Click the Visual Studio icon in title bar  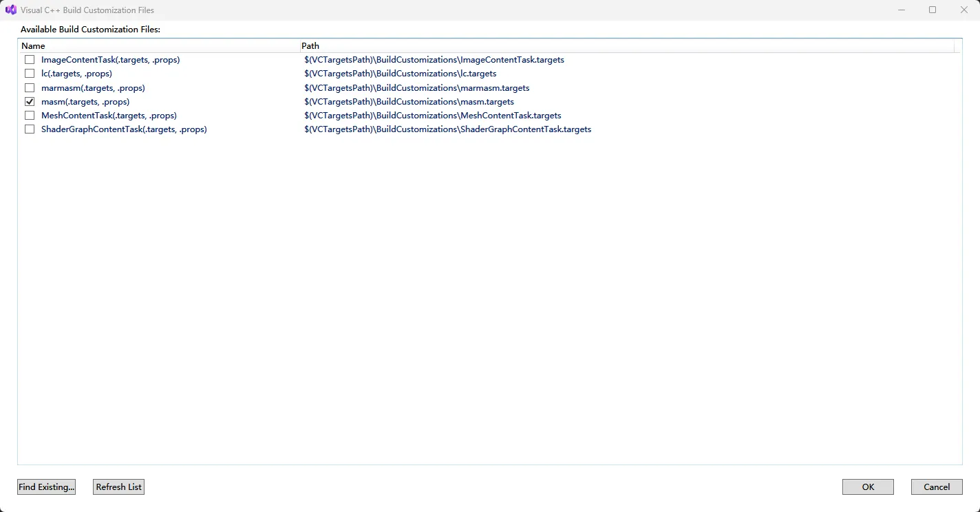pyautogui.click(x=11, y=10)
